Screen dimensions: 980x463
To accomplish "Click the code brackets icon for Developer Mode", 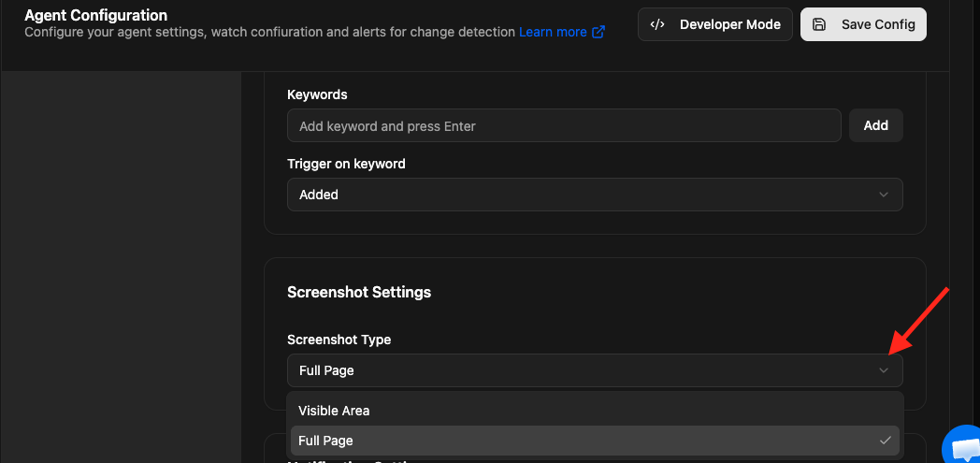I will 657,25.
